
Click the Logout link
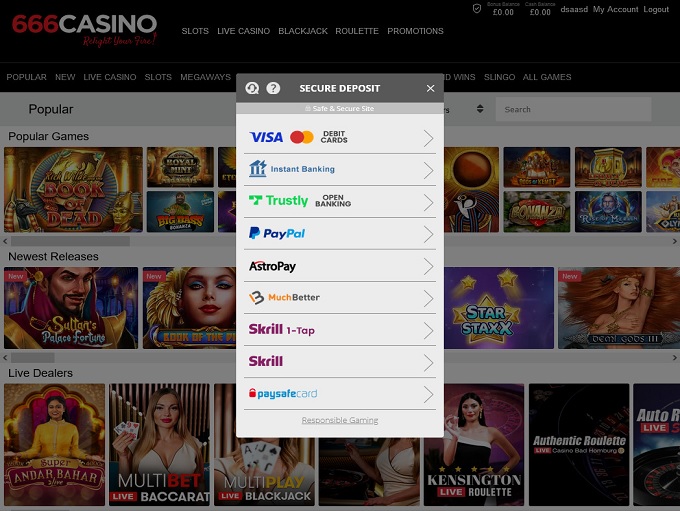coord(656,10)
